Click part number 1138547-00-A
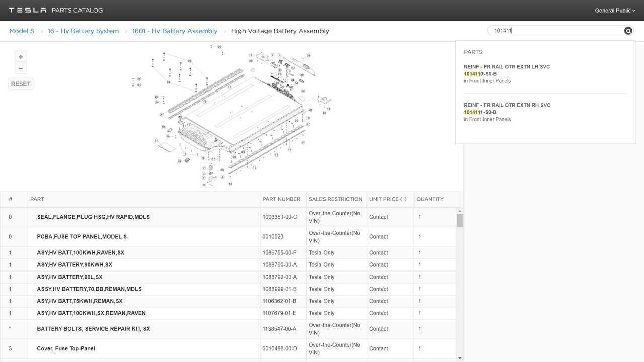 coord(279,329)
